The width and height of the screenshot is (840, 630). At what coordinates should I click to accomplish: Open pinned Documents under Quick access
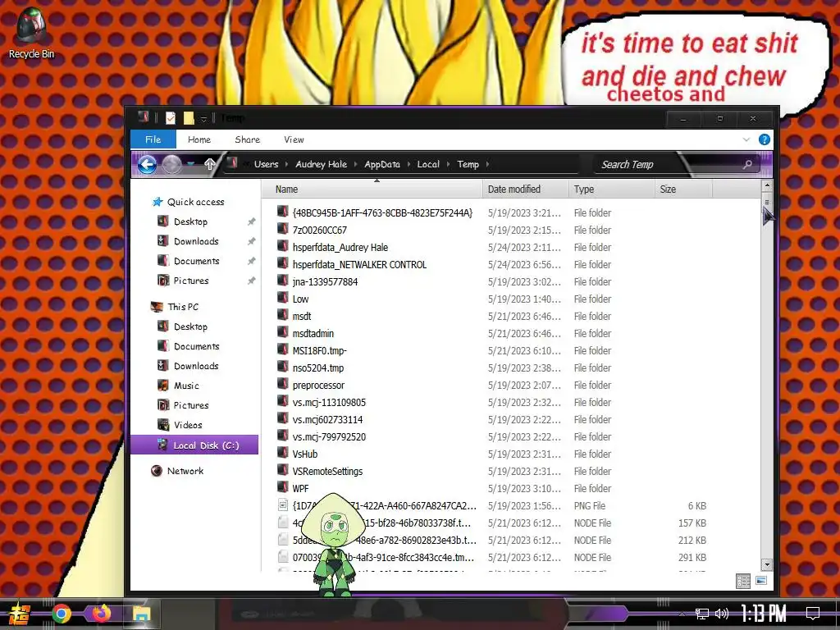click(196, 262)
